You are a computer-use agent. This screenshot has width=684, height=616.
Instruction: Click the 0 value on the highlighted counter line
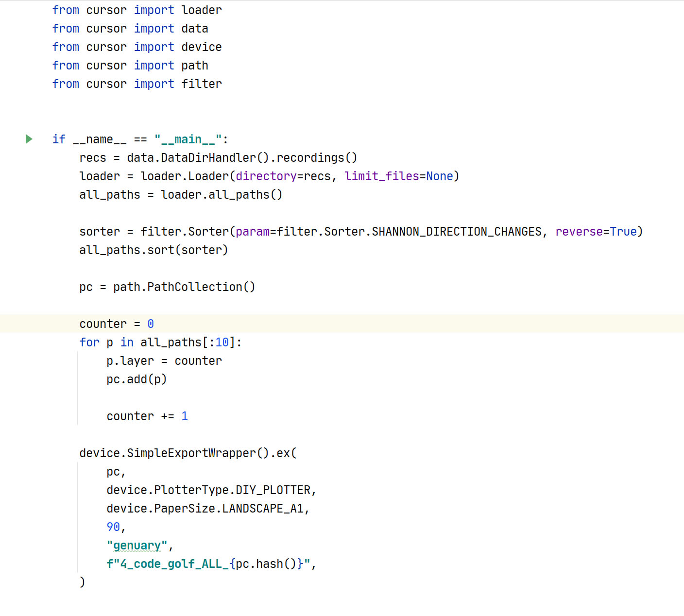151,324
